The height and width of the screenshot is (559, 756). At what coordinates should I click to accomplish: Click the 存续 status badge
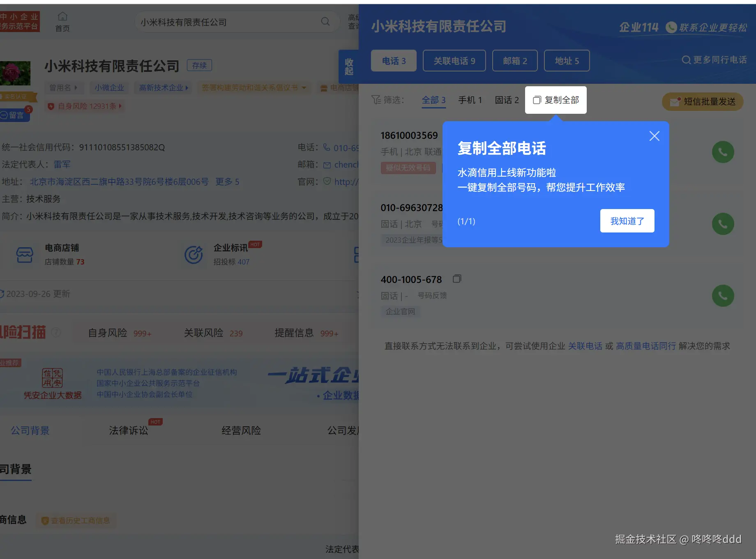tap(199, 65)
